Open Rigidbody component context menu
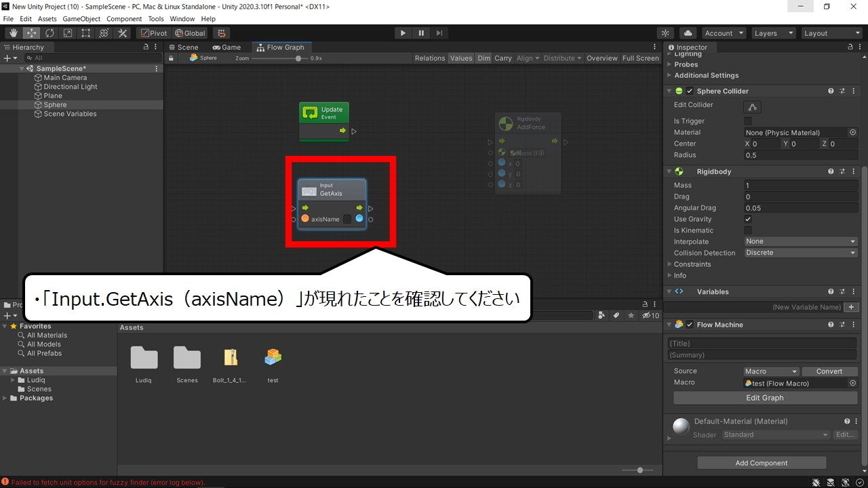Screen dimensions: 868x488 (853, 171)
